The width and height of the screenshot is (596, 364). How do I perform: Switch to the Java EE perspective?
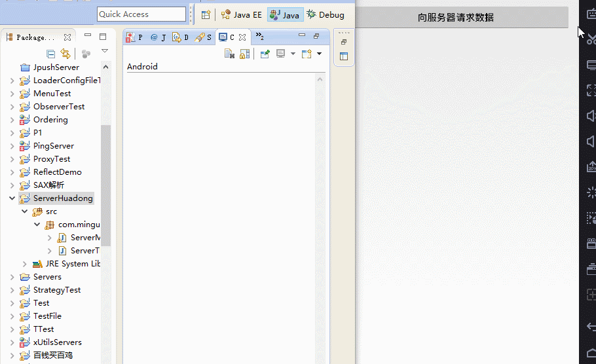[x=241, y=15]
